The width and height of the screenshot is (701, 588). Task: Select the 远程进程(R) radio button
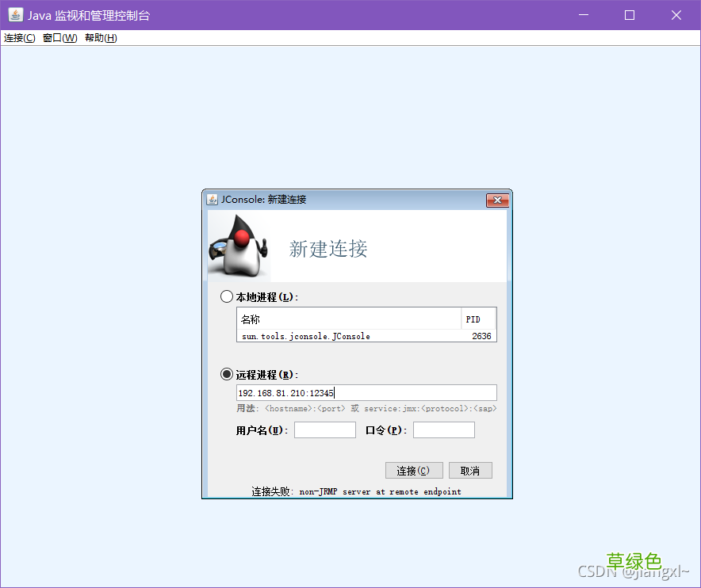(227, 374)
